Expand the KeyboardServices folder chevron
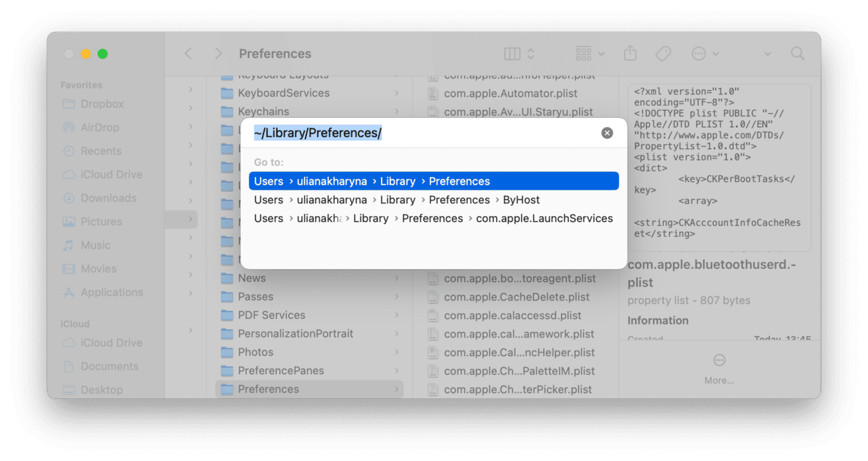Image resolution: width=868 pixels, height=461 pixels. [x=396, y=93]
